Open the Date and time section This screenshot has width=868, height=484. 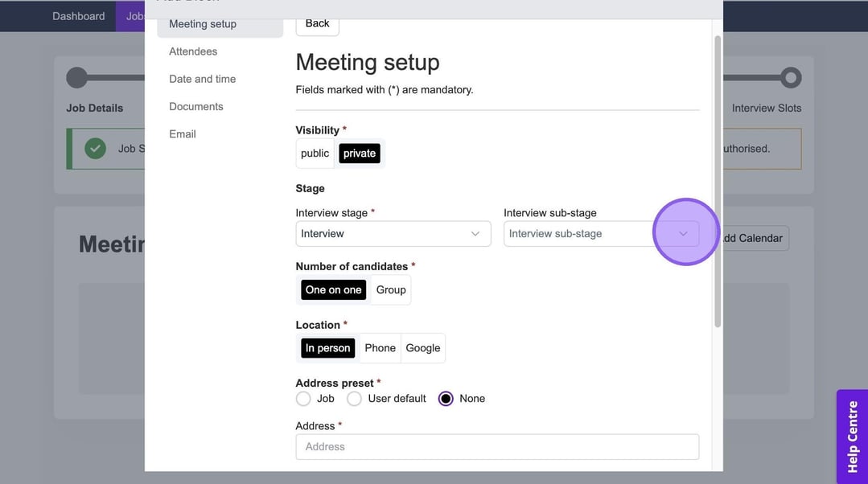pyautogui.click(x=202, y=79)
